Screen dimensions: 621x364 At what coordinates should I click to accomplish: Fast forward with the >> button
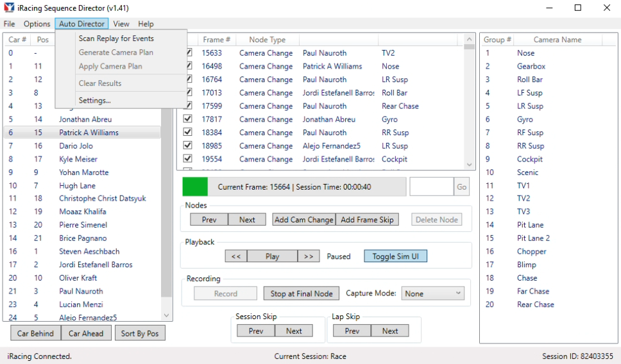click(309, 256)
